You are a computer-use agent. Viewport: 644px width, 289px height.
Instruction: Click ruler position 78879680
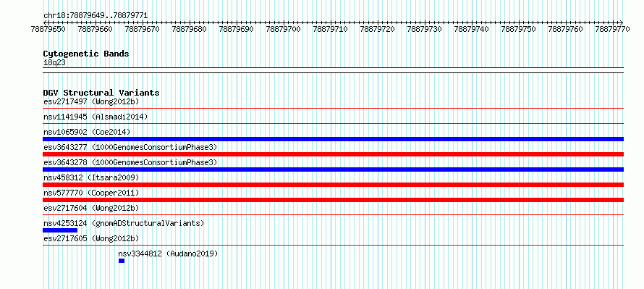pyautogui.click(x=190, y=29)
